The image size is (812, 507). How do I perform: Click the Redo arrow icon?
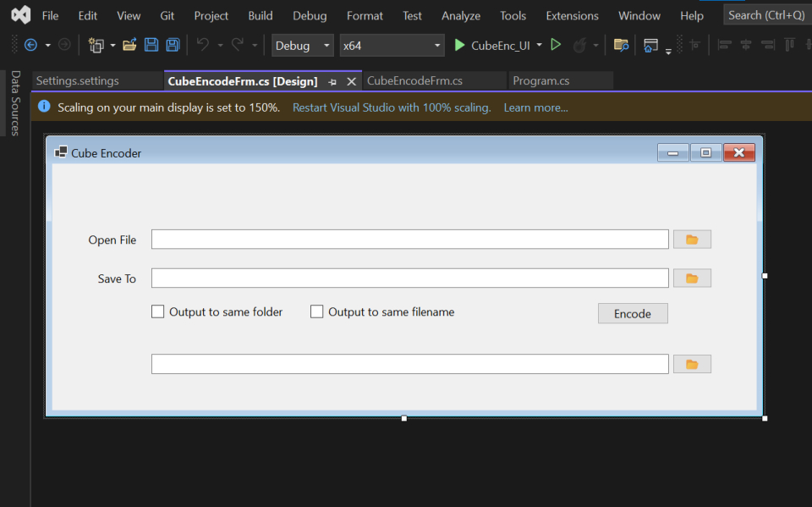(237, 45)
